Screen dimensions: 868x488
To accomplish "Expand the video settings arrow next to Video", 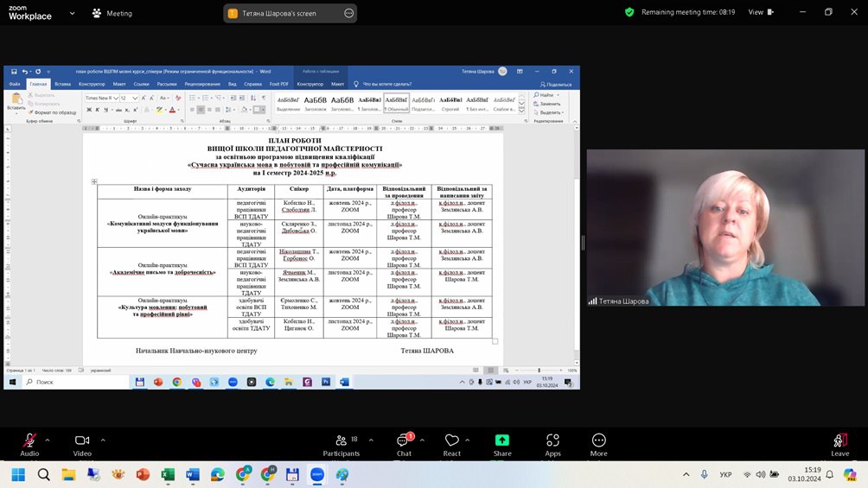I will coord(103,440).
